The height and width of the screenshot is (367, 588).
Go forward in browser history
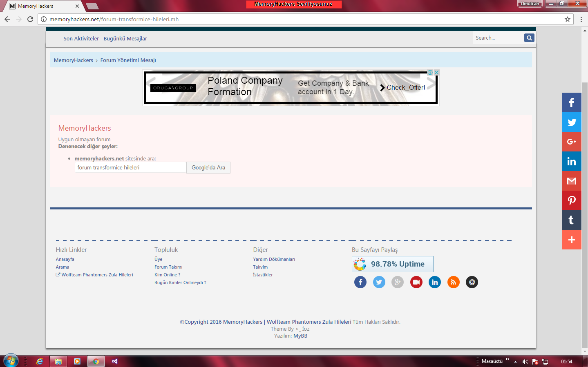(19, 19)
